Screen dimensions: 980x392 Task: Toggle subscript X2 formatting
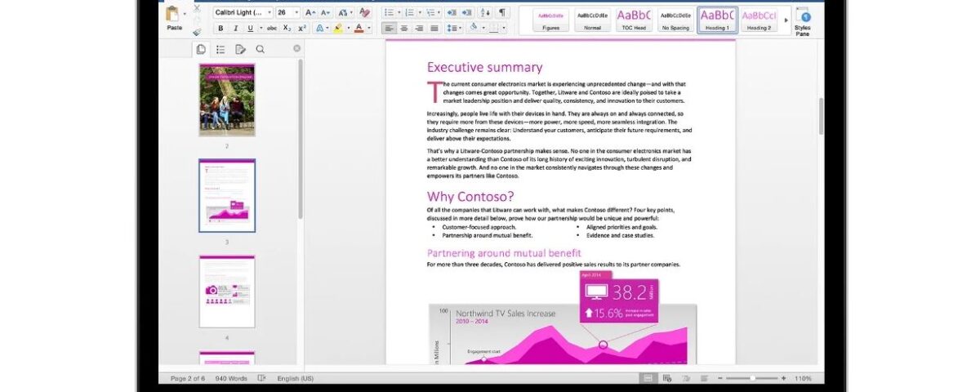coord(287,29)
